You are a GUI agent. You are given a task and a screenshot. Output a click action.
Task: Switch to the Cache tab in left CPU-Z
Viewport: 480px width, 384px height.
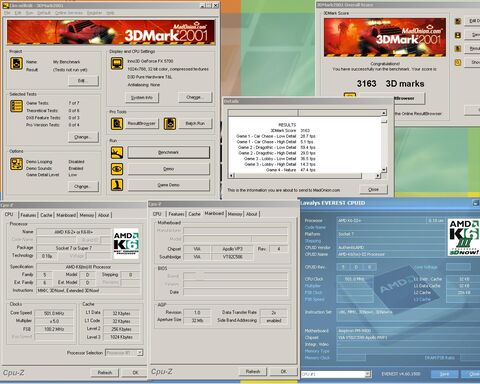click(46, 215)
